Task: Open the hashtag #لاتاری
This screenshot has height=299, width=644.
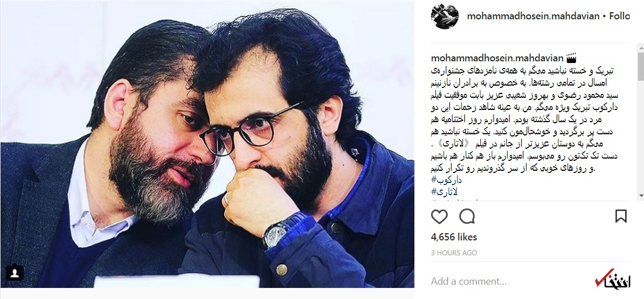Action: pos(444,191)
